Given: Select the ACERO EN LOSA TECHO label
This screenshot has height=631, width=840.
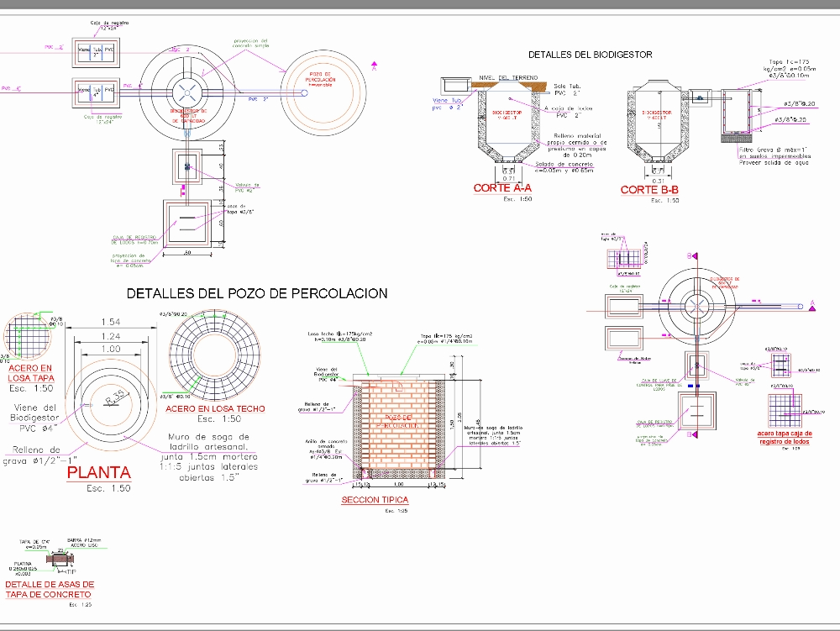Looking at the screenshot, I should pos(215,408).
